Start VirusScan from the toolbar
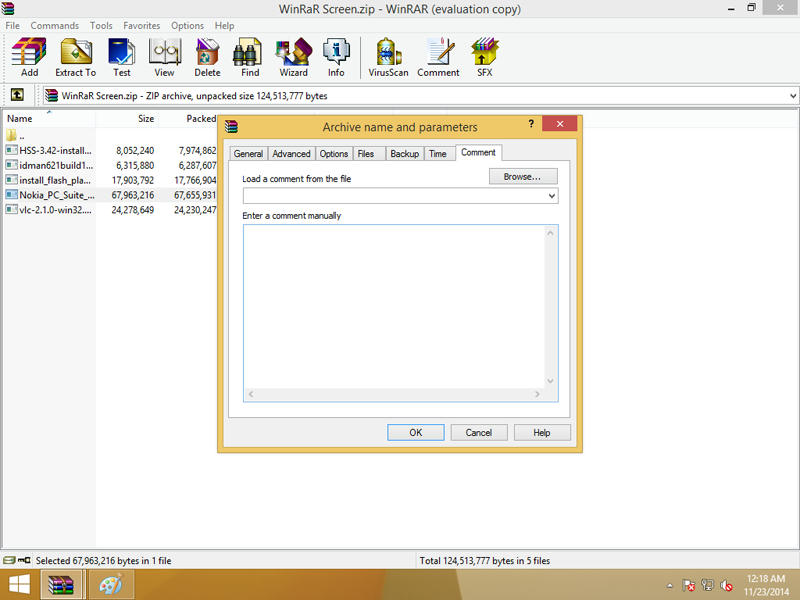The image size is (800, 600). click(388, 57)
